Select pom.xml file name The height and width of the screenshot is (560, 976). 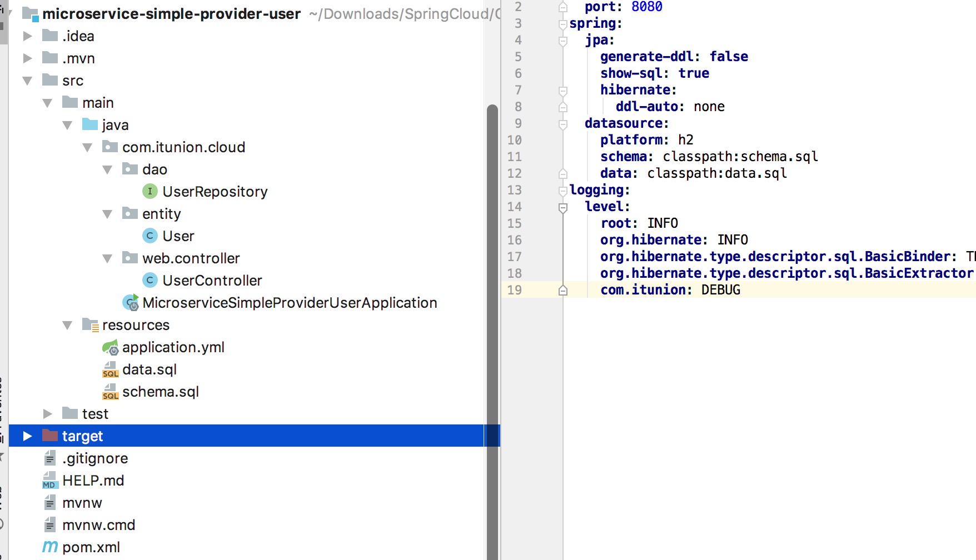click(x=91, y=547)
